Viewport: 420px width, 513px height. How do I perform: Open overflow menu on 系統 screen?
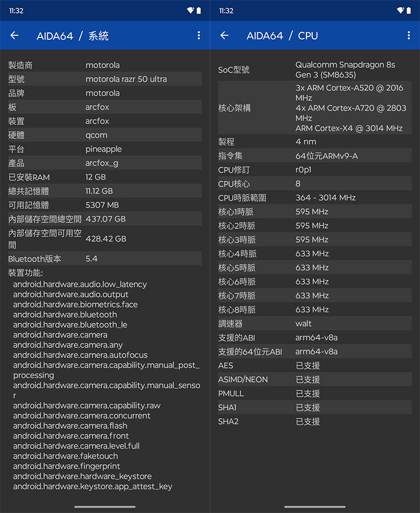199,35
